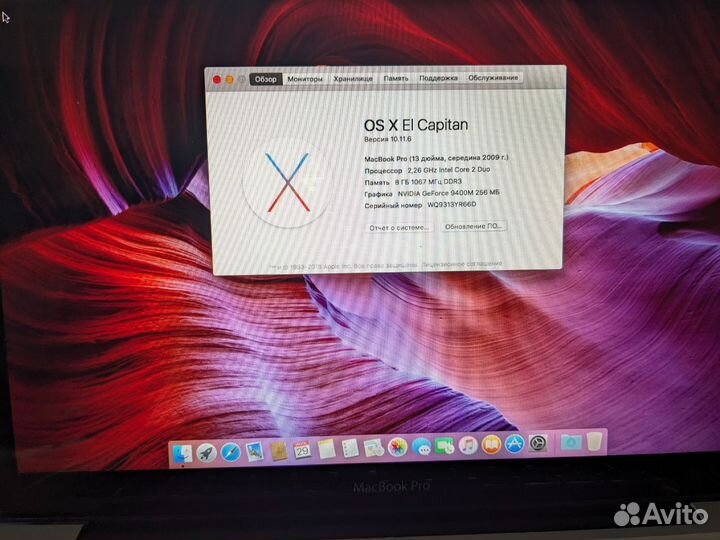Open App Store icon in dock
The image size is (720, 540).
pyautogui.click(x=514, y=444)
